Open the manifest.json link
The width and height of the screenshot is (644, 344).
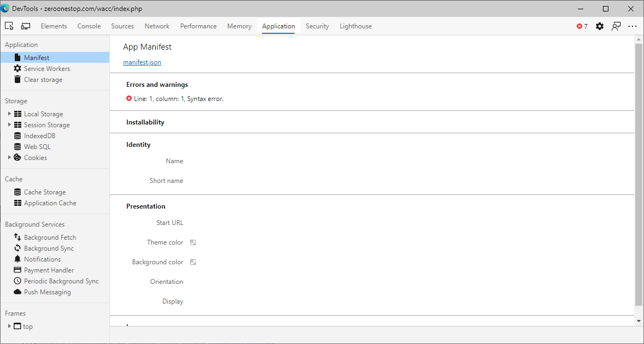(x=142, y=62)
